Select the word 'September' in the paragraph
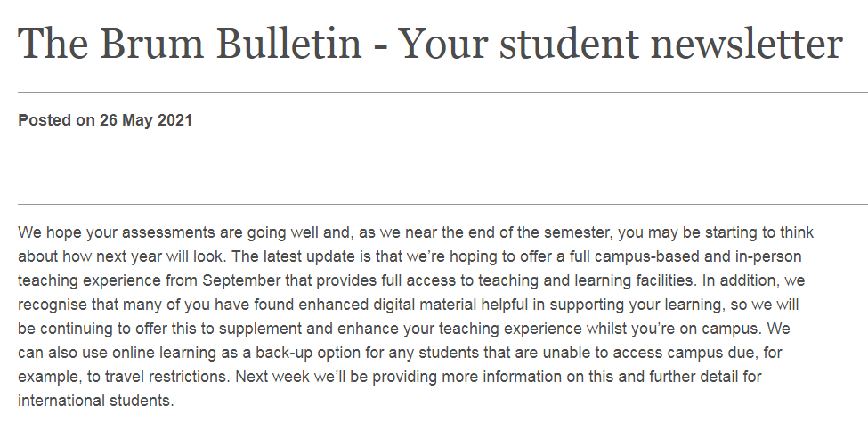868x439 pixels. click(x=241, y=280)
